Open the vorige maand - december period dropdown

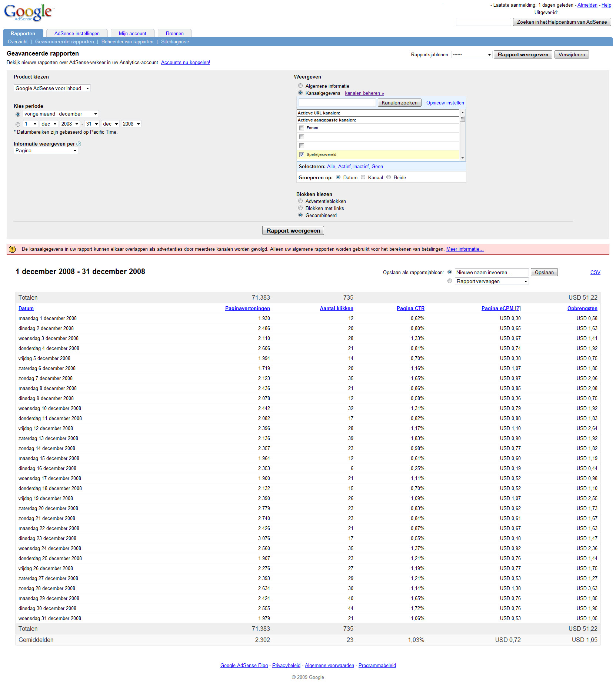pyautogui.click(x=61, y=114)
